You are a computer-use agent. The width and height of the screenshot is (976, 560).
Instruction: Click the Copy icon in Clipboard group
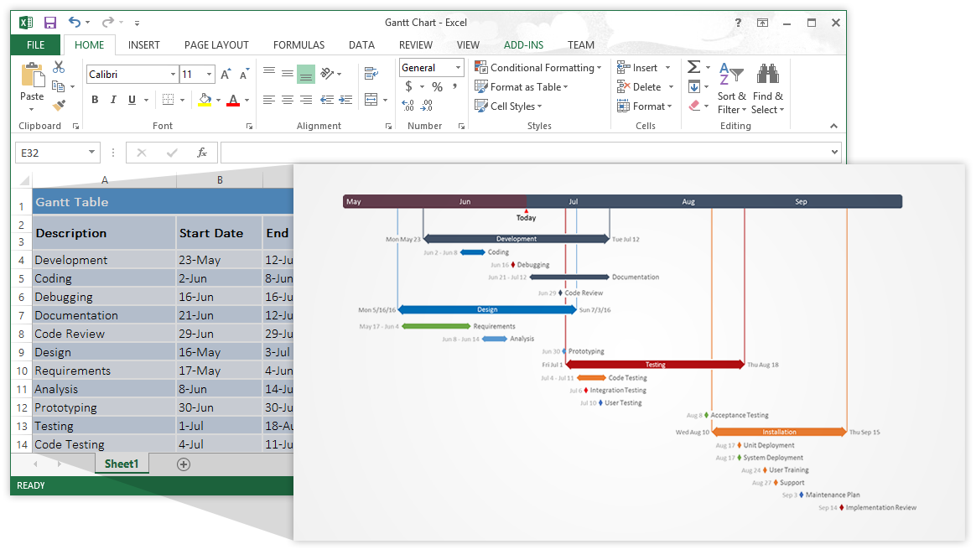coord(59,86)
